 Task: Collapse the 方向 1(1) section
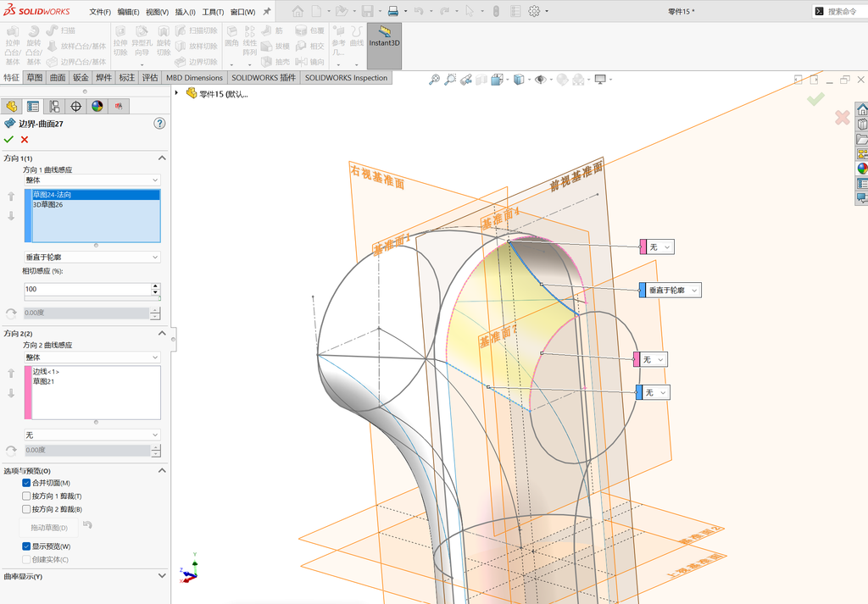[162, 158]
